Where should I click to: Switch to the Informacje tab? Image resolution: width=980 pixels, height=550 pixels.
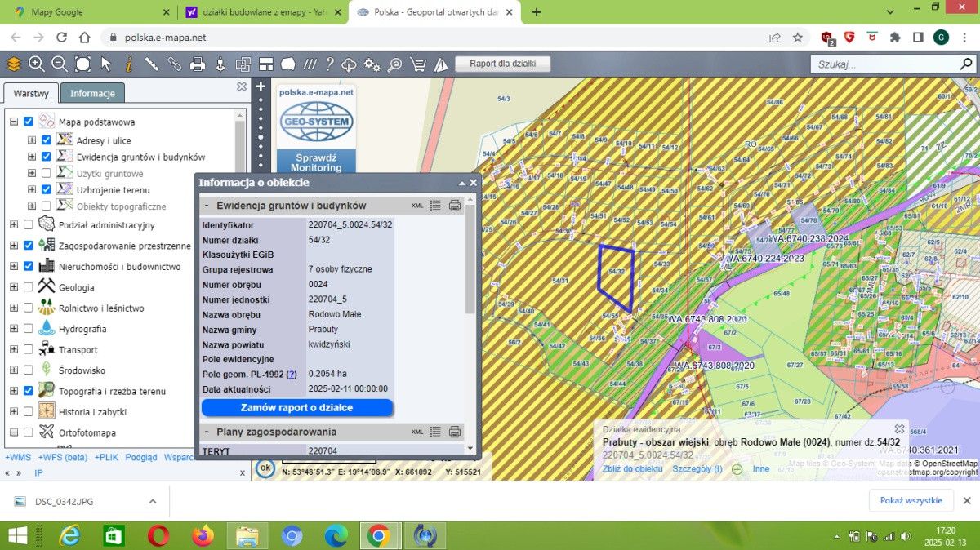[92, 93]
